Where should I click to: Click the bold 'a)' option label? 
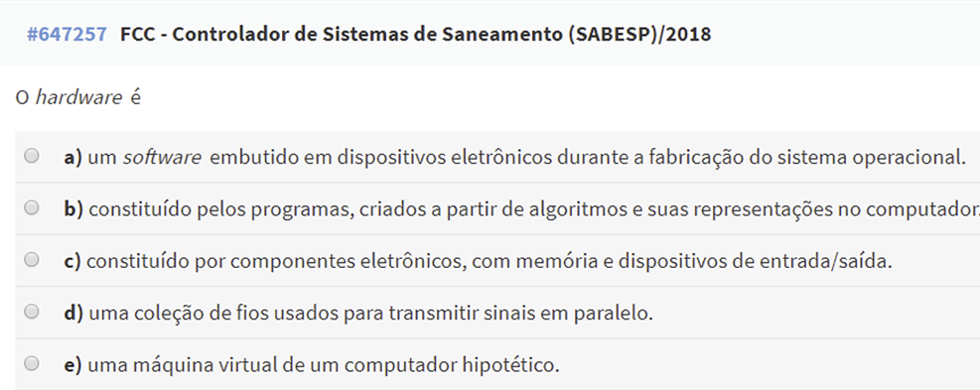[x=73, y=158]
